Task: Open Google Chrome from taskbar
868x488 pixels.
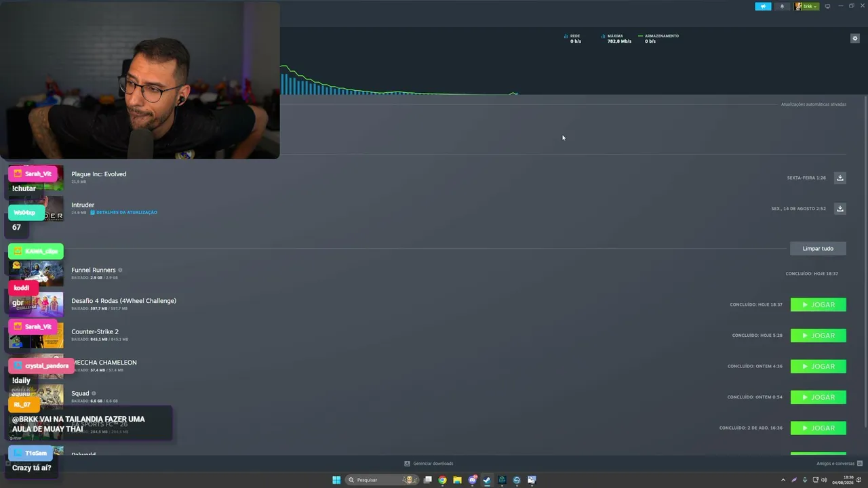Action: [442, 480]
